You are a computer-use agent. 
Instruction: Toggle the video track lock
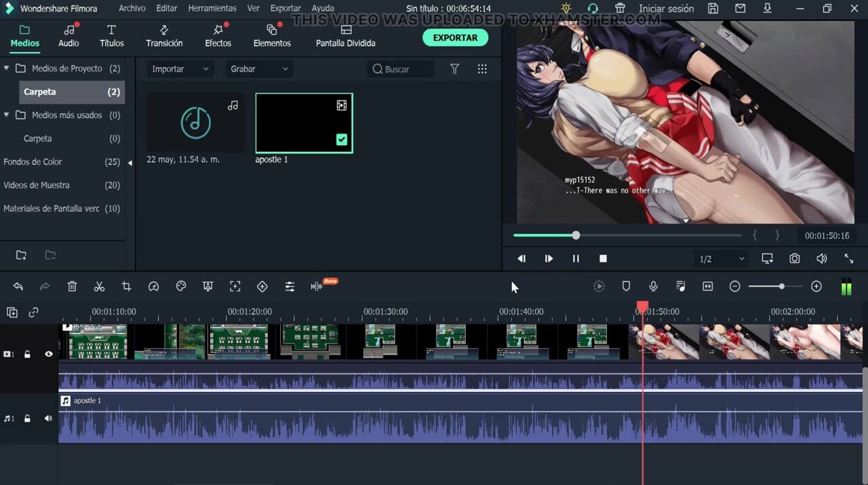pyautogui.click(x=27, y=354)
